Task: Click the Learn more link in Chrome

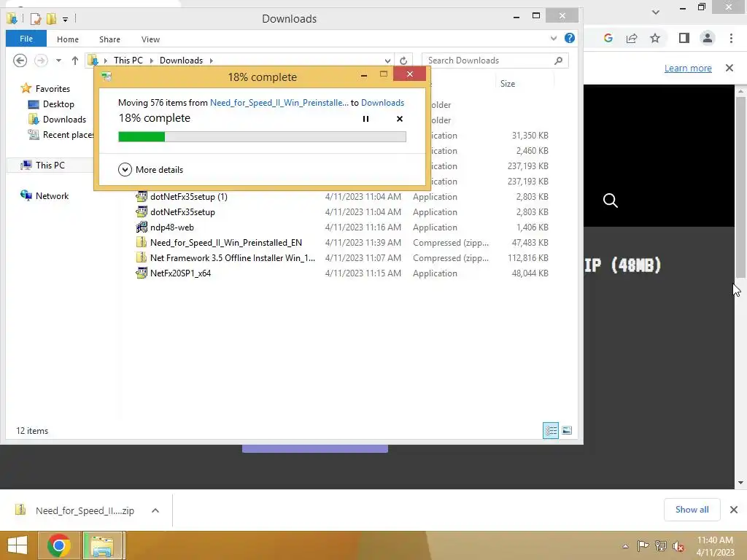Action: [x=688, y=68]
